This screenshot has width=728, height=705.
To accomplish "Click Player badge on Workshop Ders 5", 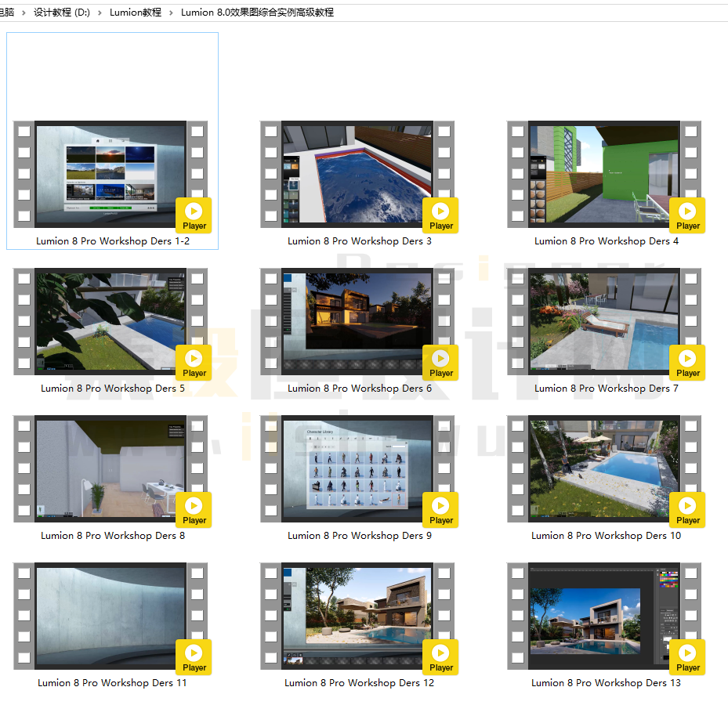I will pos(194,363).
